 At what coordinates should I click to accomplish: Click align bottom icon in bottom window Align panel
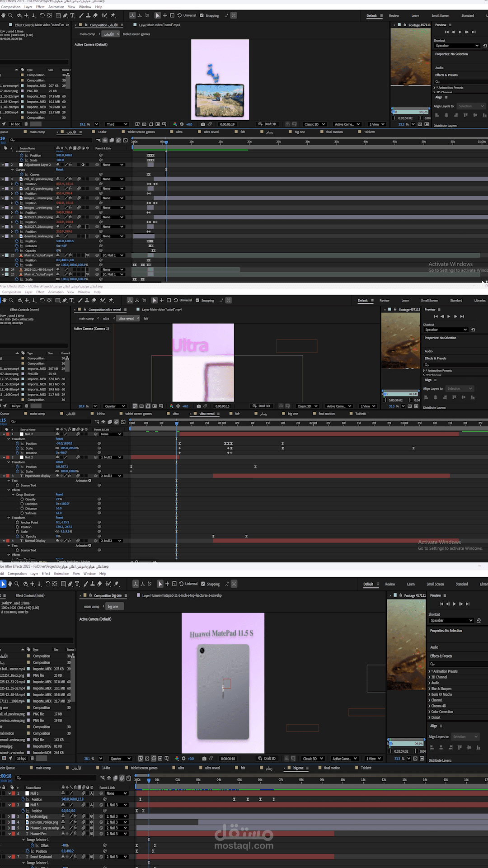pyautogui.click(x=478, y=748)
